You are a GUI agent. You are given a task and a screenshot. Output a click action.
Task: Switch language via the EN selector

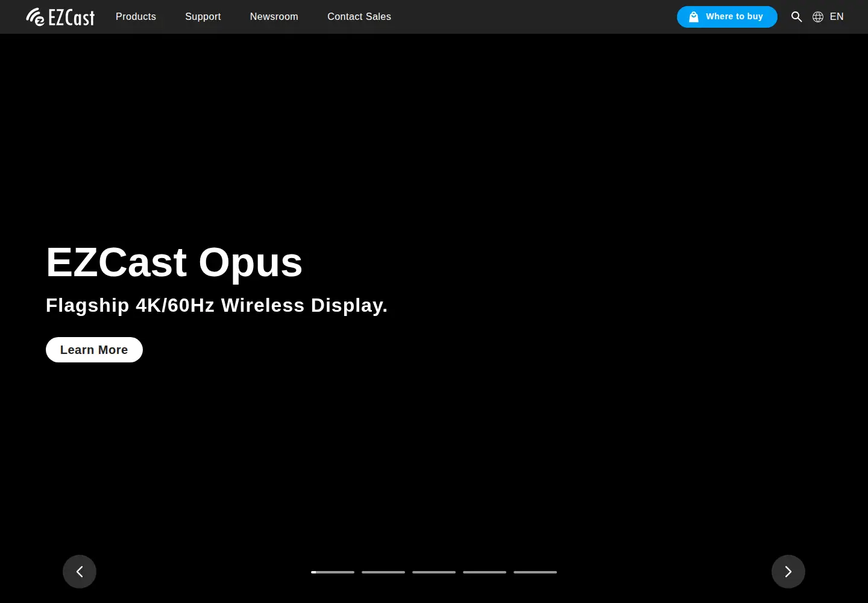837,17
